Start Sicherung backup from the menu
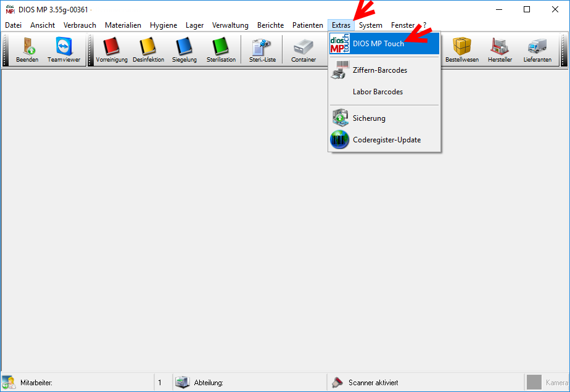 369,118
